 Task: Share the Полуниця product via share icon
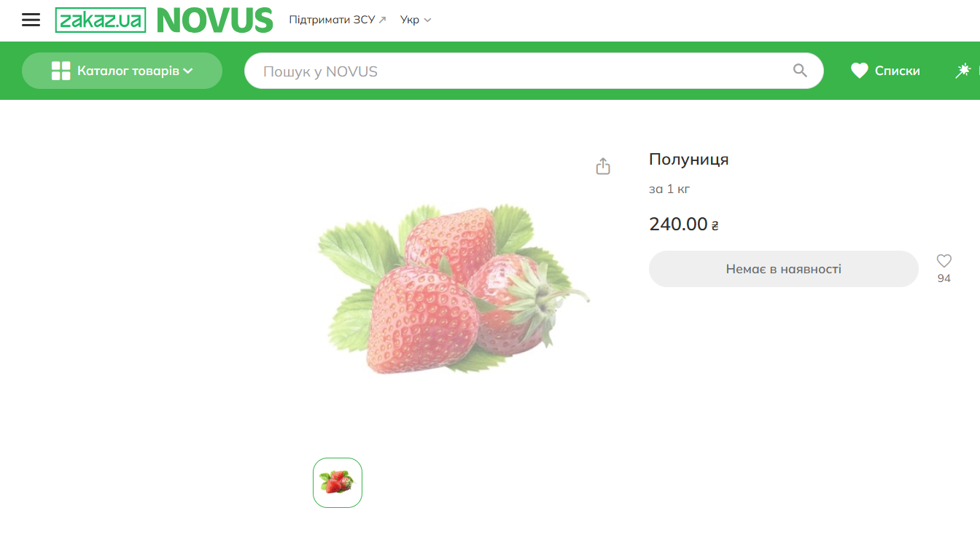[603, 166]
